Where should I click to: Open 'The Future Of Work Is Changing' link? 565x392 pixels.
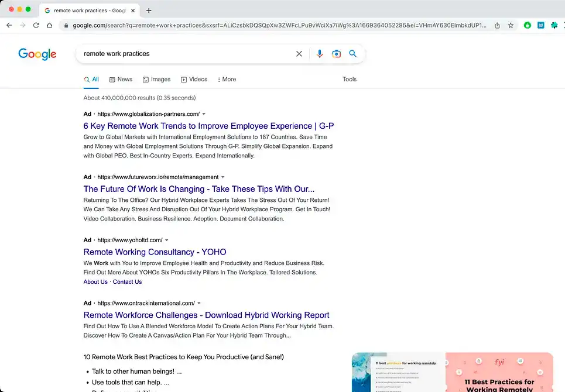[x=199, y=189]
